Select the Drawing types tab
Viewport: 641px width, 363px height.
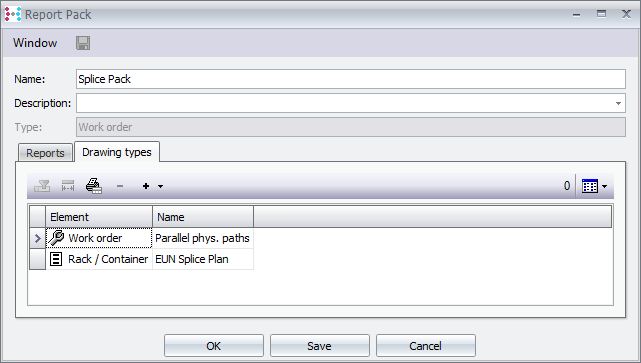(117, 152)
